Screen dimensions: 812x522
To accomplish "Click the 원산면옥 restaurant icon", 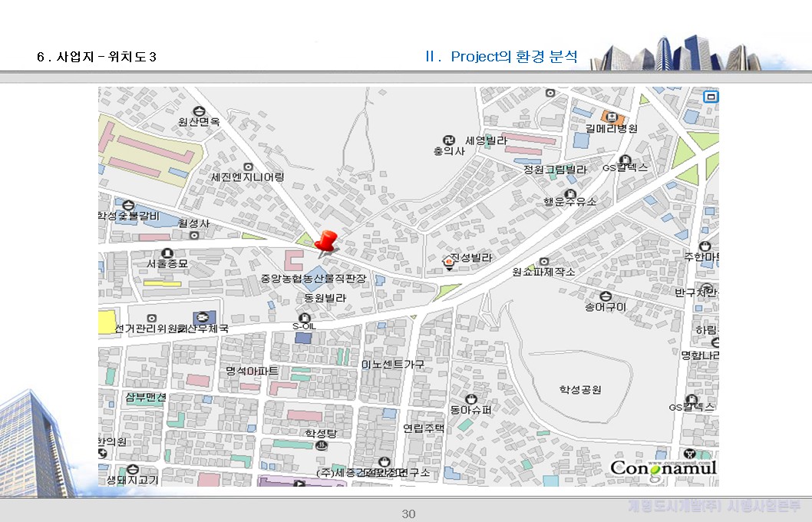I will tap(199, 111).
